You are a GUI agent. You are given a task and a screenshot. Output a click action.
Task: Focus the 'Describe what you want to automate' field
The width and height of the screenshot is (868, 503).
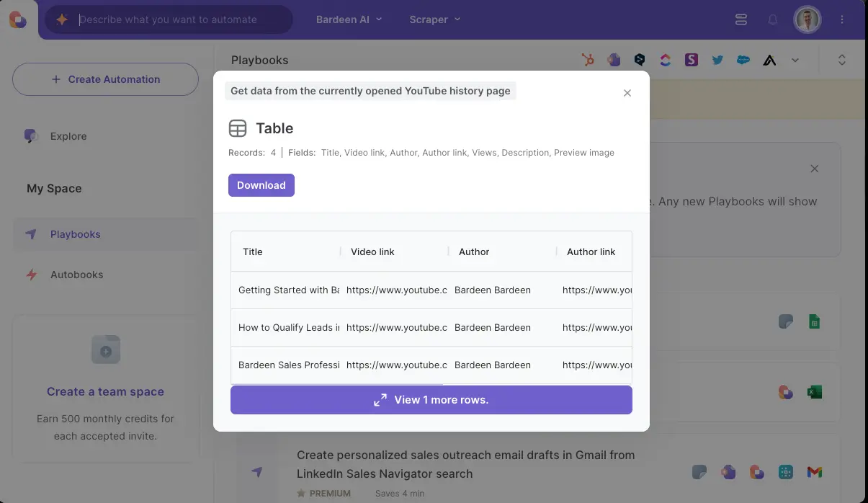pyautogui.click(x=168, y=19)
